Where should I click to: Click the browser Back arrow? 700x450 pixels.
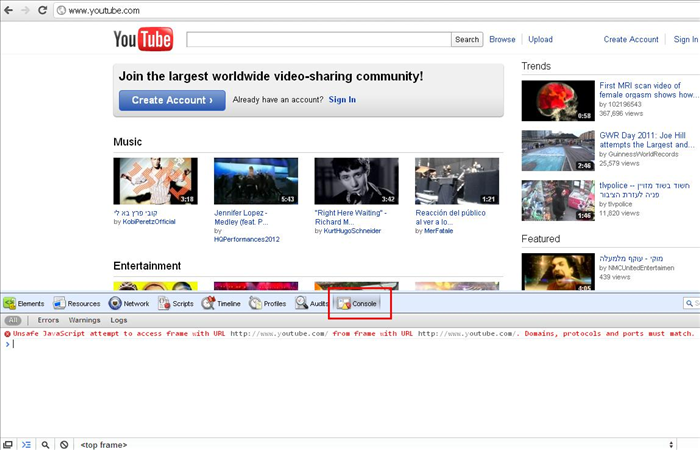[8, 10]
